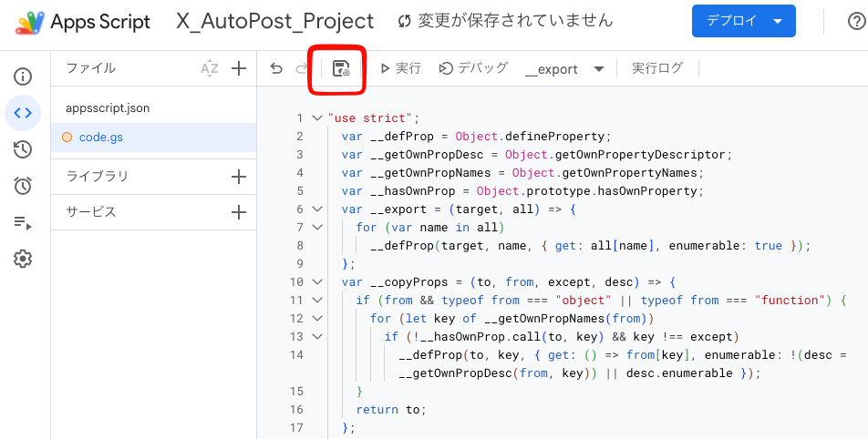The height and width of the screenshot is (439, 868).
Task: Collapse the fold arrow on line 10
Action: pyautogui.click(x=316, y=282)
